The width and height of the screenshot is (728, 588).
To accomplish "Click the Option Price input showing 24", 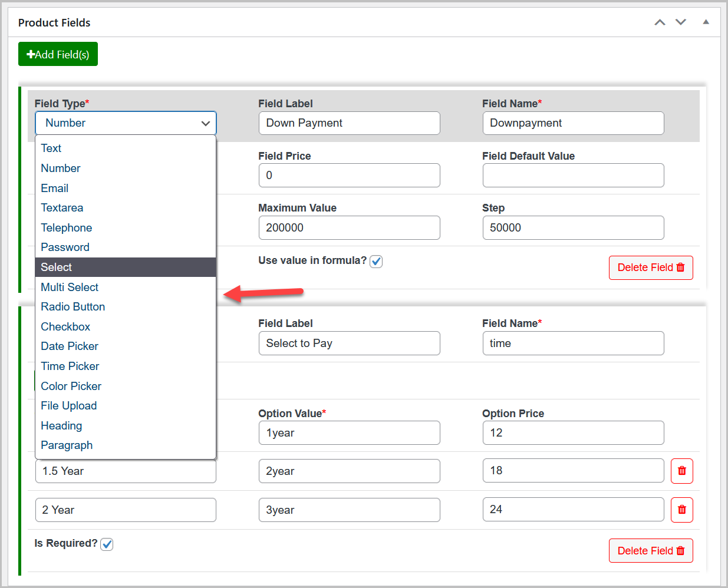I will click(573, 510).
